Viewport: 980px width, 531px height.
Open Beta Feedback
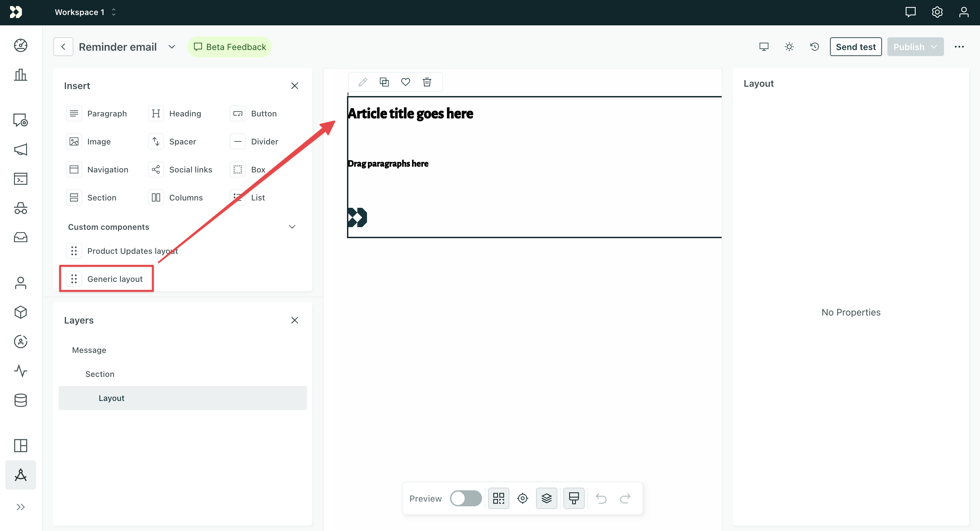229,46
